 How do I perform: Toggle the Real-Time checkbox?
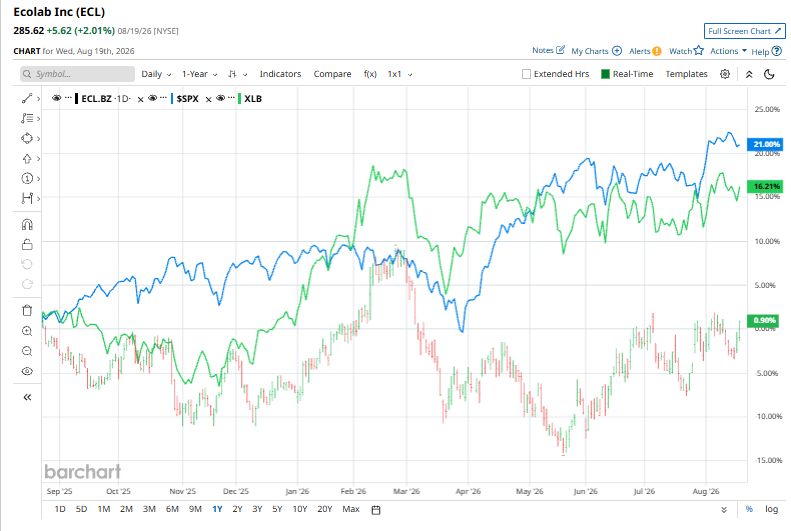tap(605, 74)
